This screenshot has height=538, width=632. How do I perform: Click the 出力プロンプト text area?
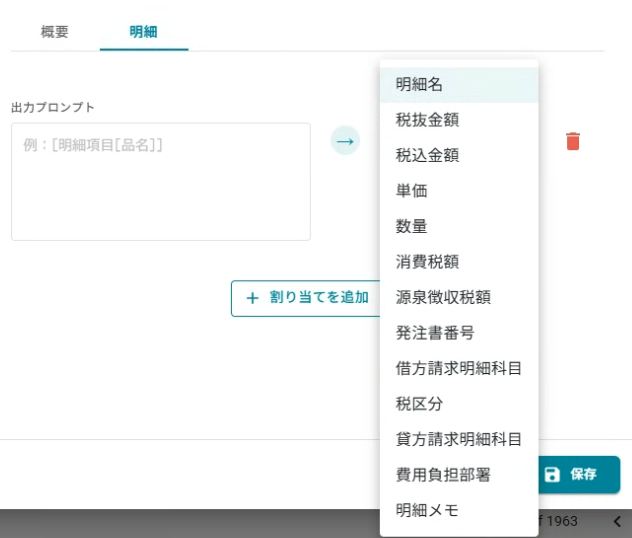[161, 182]
